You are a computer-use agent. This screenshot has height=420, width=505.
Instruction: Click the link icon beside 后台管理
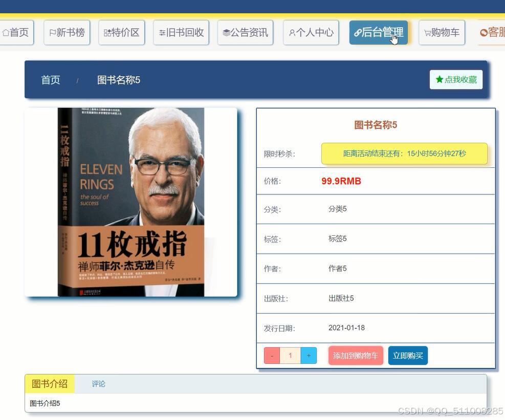coord(358,33)
